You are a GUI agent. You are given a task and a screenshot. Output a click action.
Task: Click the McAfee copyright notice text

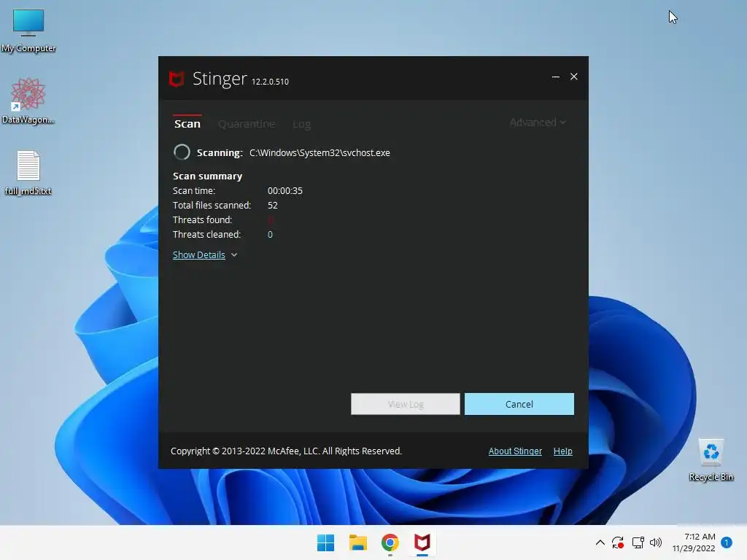[x=286, y=451]
